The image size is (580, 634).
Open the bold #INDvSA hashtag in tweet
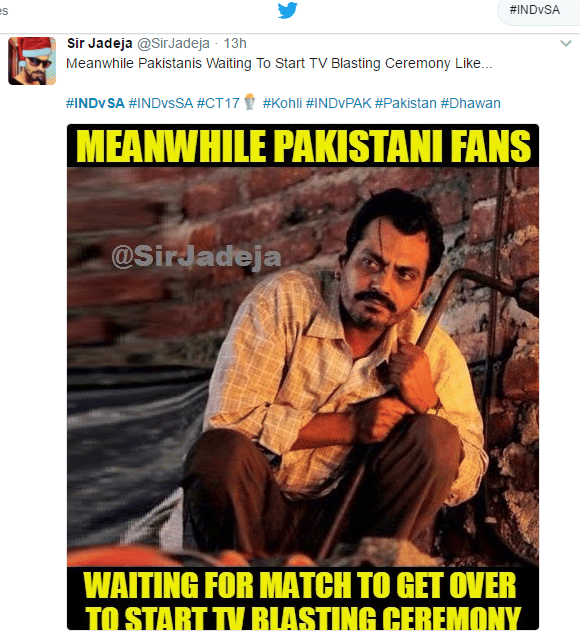pyautogui.click(x=95, y=104)
